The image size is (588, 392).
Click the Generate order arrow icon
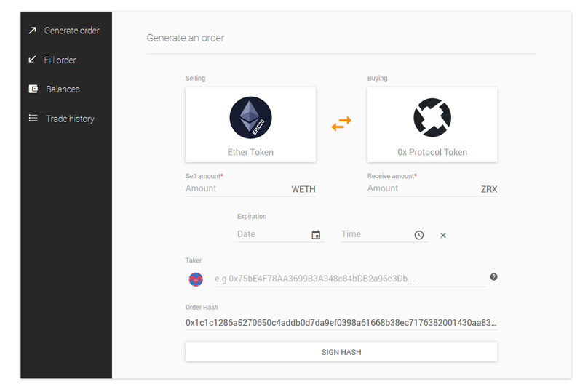(33, 31)
